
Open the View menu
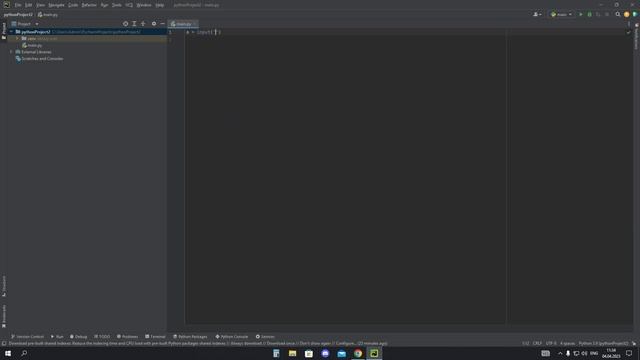(x=40, y=5)
